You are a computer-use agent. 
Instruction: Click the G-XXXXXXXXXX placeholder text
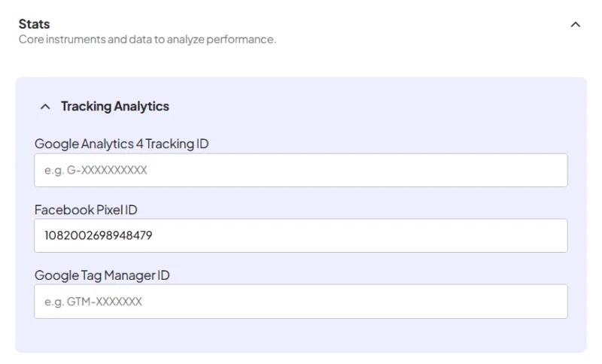[x=96, y=171]
